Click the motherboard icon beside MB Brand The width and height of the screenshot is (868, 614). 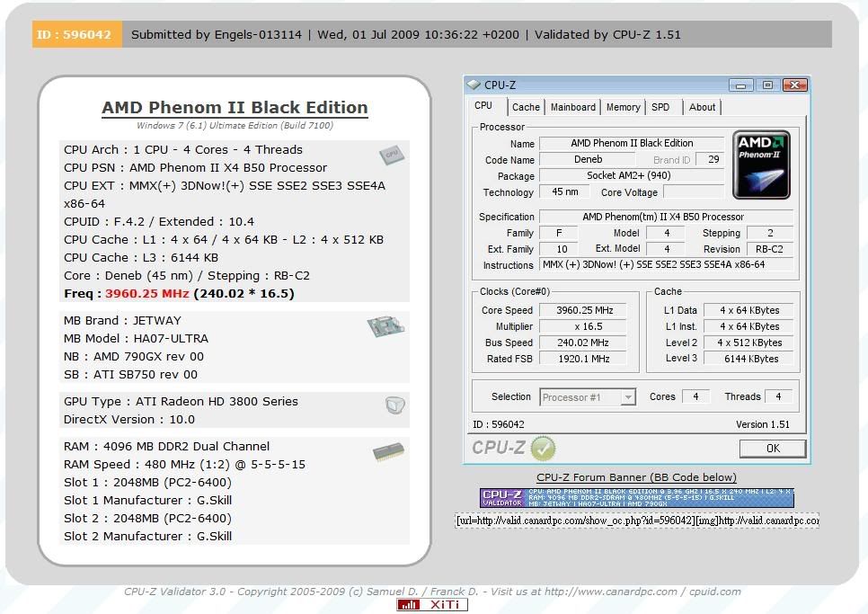[385, 325]
